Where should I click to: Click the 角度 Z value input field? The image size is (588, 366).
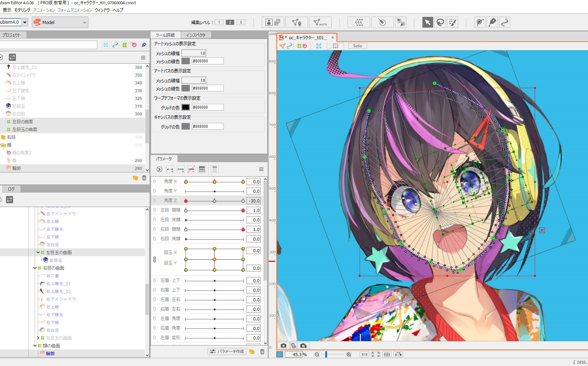pyautogui.click(x=254, y=201)
